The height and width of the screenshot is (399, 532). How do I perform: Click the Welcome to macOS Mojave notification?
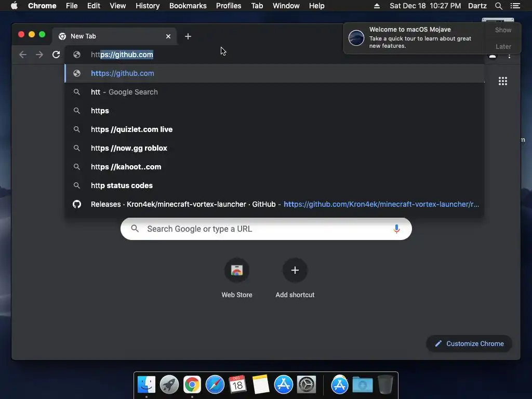[x=414, y=37]
